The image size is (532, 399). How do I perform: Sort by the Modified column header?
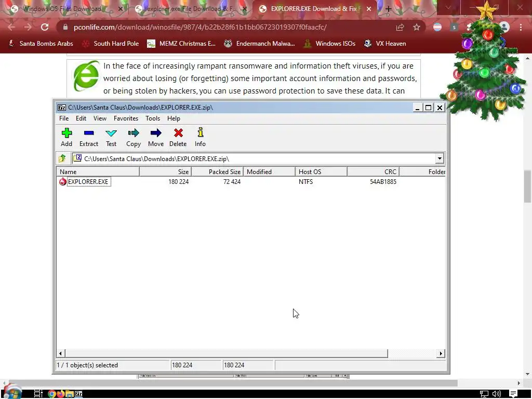pyautogui.click(x=270, y=171)
